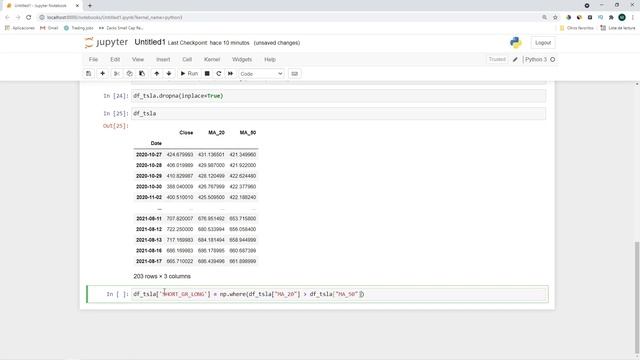Click the browser address bar

(x=286, y=18)
